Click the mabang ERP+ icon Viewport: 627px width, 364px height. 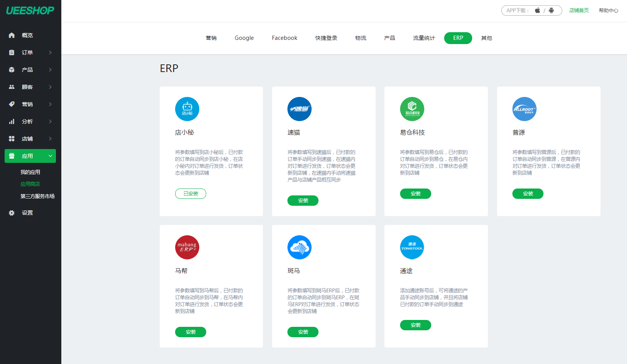click(x=187, y=247)
